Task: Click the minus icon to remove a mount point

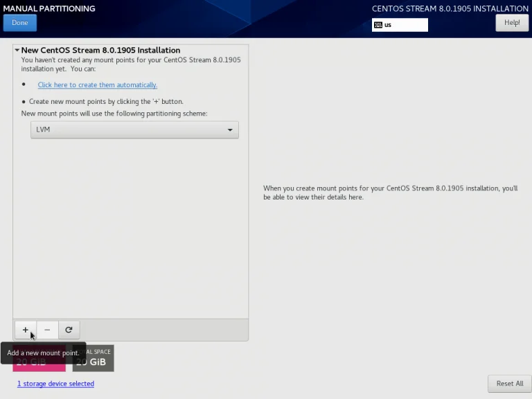Action: click(x=47, y=330)
